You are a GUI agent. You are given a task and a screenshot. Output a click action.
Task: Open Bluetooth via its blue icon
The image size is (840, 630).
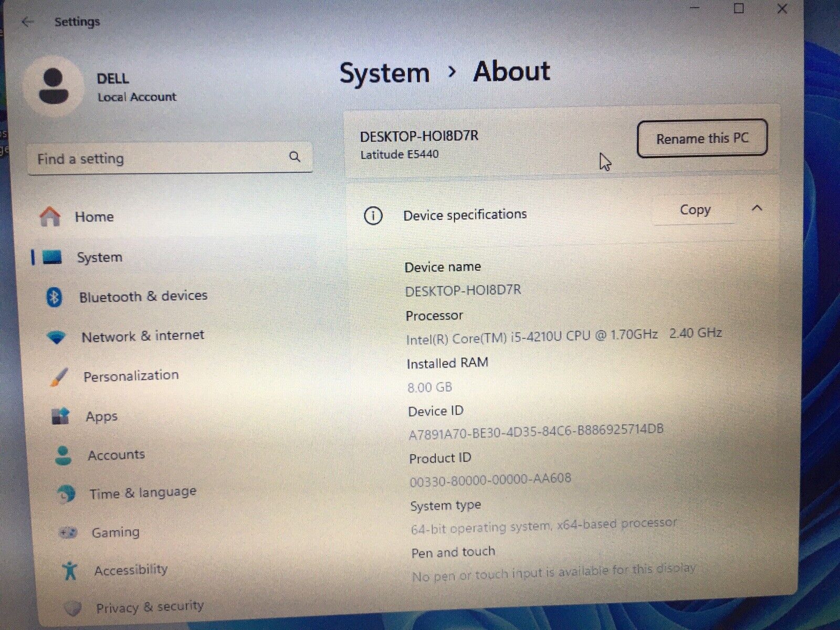click(x=54, y=297)
